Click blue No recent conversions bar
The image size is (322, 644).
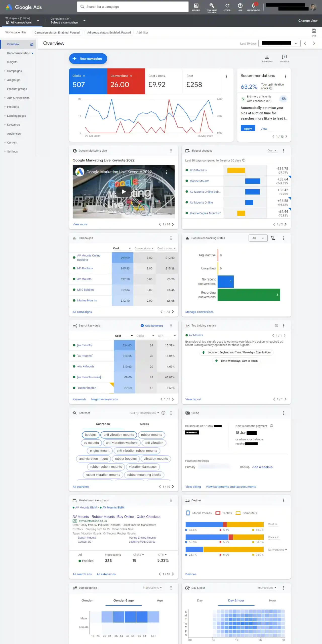(x=225, y=281)
